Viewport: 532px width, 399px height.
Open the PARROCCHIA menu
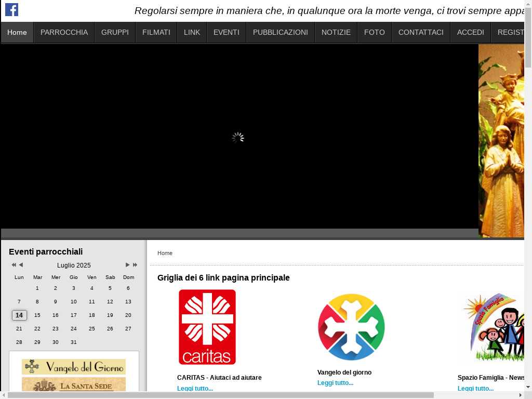64,32
